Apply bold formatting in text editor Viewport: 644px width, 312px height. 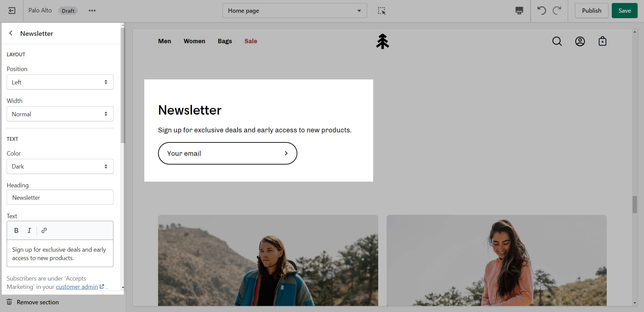click(x=16, y=231)
